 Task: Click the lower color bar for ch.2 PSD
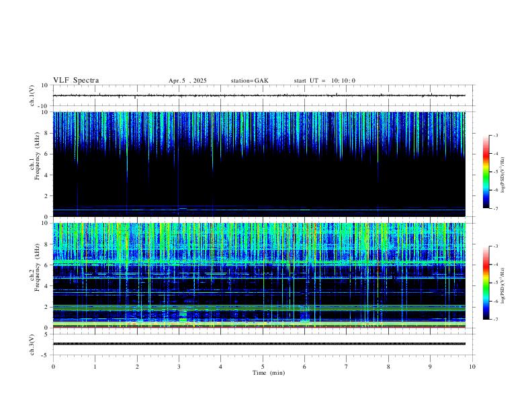point(486,283)
